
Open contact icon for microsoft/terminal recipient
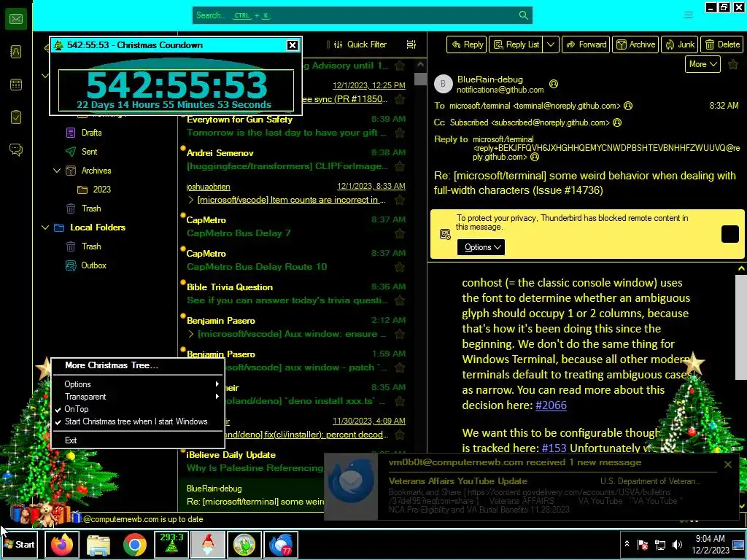click(x=628, y=106)
